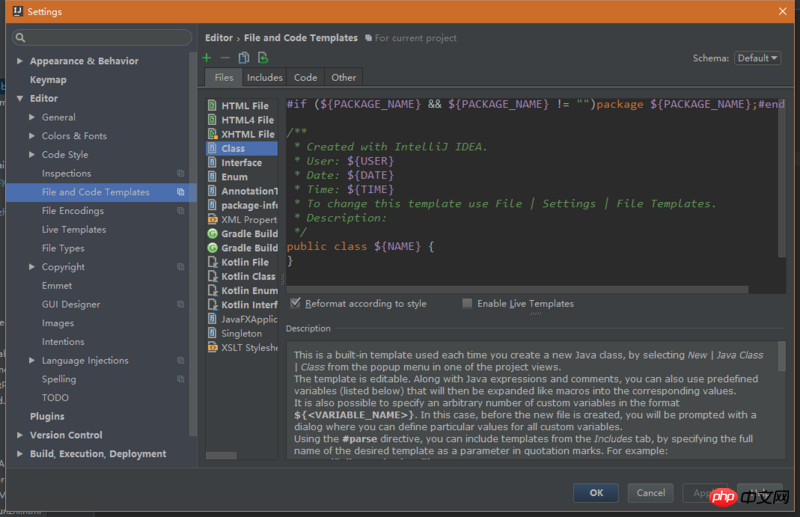Viewport: 800px width, 517px height.
Task: Select the XML Properties template
Action: [x=248, y=219]
